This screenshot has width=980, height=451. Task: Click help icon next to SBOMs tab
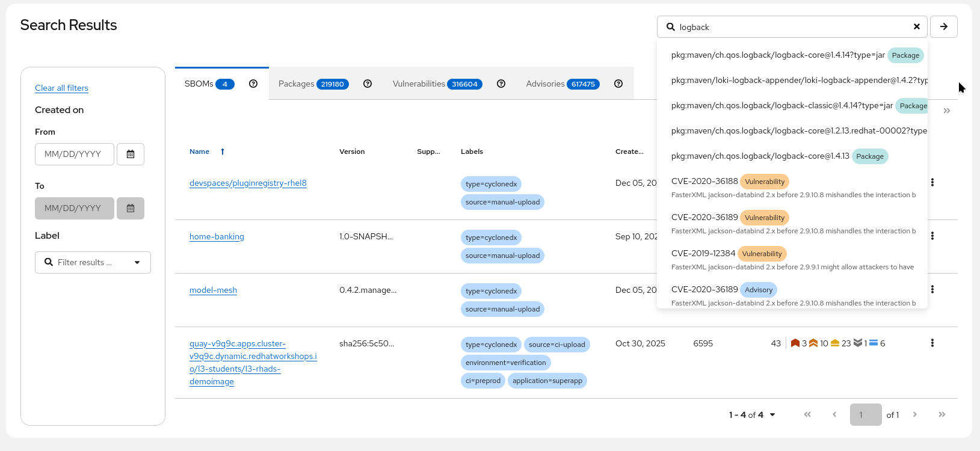pos(253,84)
